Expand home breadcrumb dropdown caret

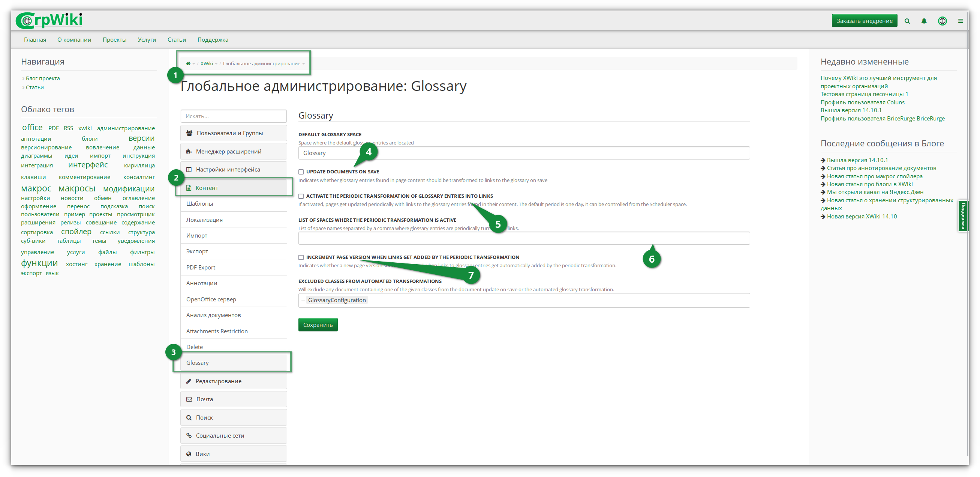194,64
